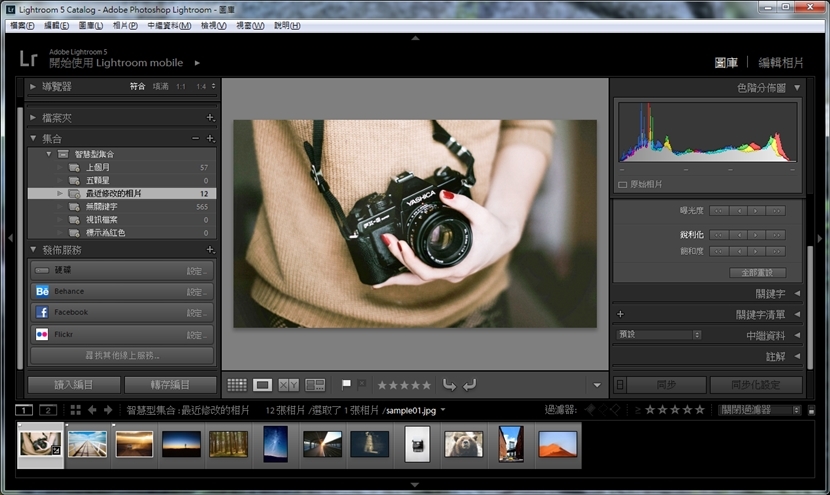Toggle rating comparison ≥ symbol in filter
Image resolution: width=830 pixels, height=495 pixels.
point(638,410)
